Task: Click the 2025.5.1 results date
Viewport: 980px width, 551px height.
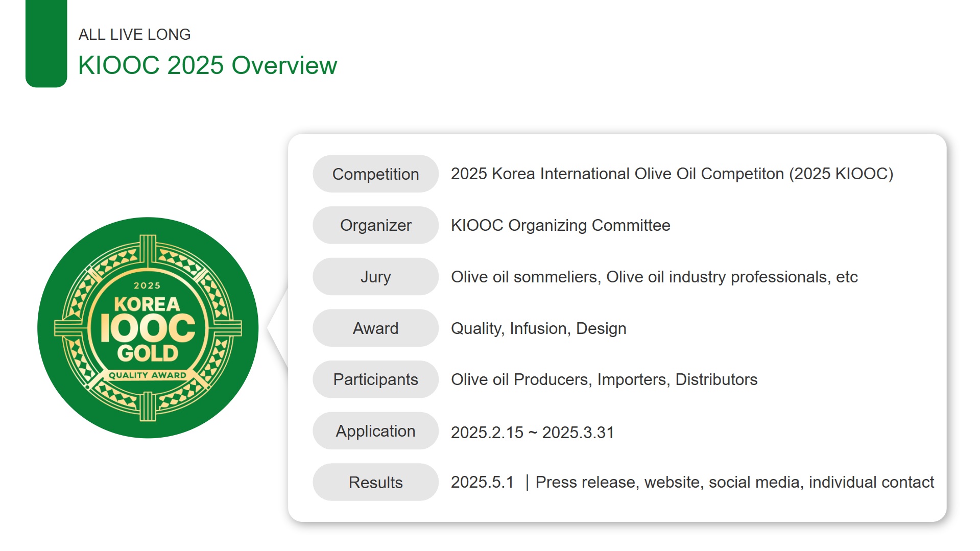Action: (482, 482)
